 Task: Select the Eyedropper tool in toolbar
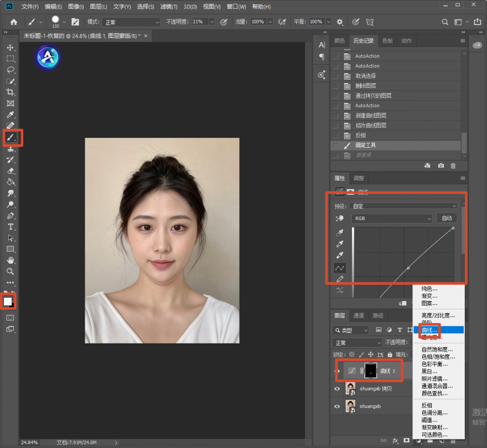point(10,115)
